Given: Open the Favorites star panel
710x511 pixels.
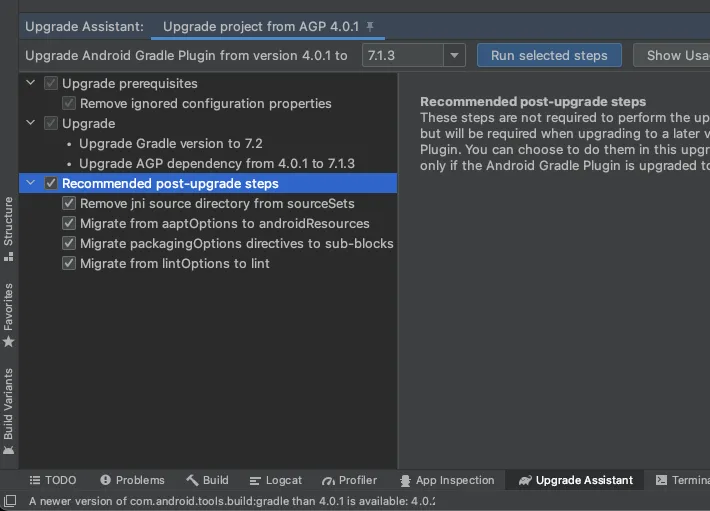Looking at the screenshot, I should (x=9, y=315).
